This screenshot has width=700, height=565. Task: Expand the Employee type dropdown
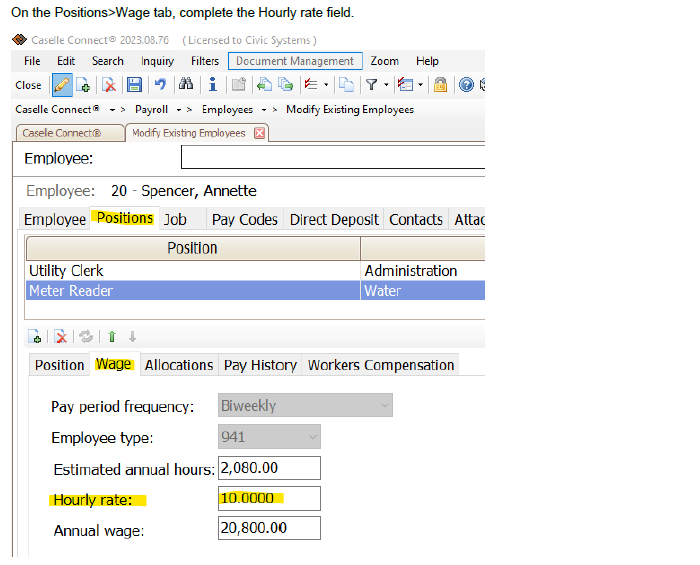[311, 437]
